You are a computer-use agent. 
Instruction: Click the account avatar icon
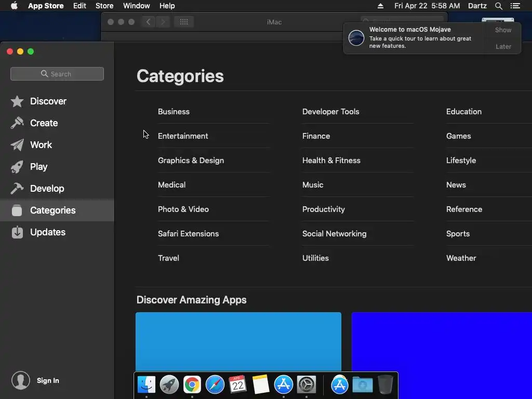tap(21, 380)
